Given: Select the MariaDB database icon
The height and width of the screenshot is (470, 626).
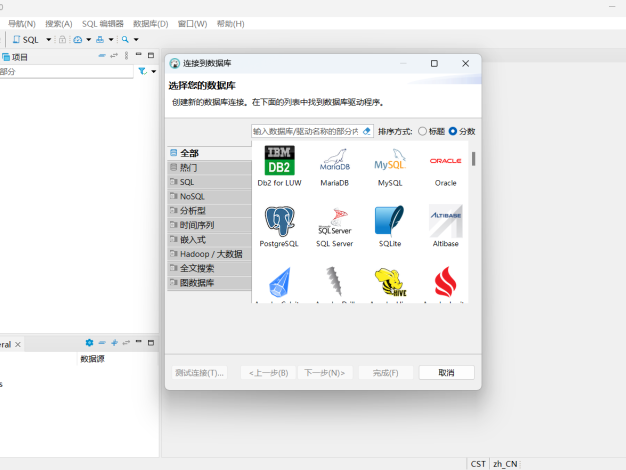Looking at the screenshot, I should (335, 161).
